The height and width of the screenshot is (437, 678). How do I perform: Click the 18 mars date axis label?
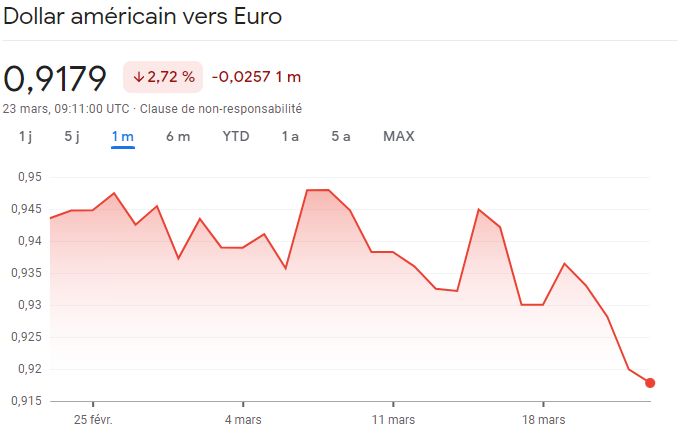[543, 420]
